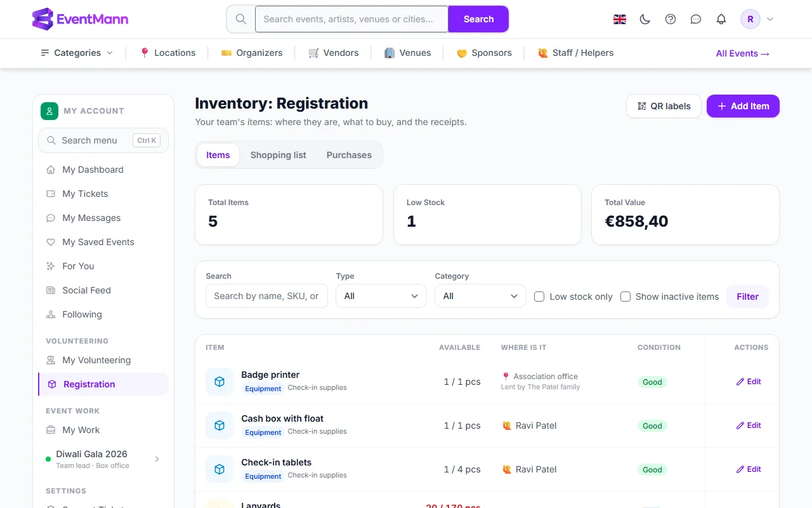Open the All Events link
812x508 pixels.
point(743,53)
